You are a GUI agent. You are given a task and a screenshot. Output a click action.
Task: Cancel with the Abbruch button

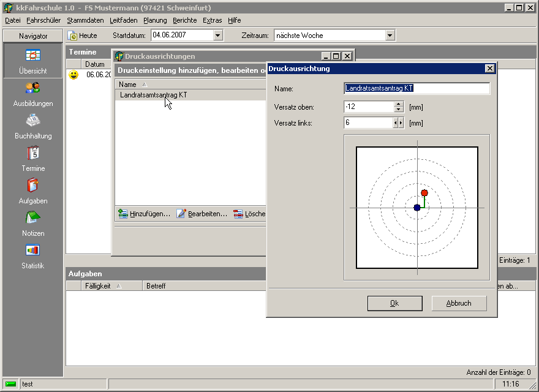(459, 303)
